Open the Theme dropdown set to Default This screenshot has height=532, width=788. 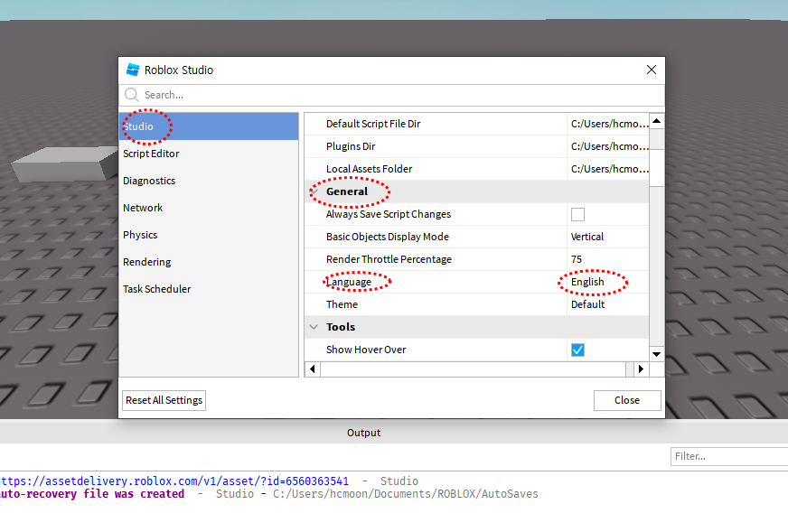click(607, 304)
